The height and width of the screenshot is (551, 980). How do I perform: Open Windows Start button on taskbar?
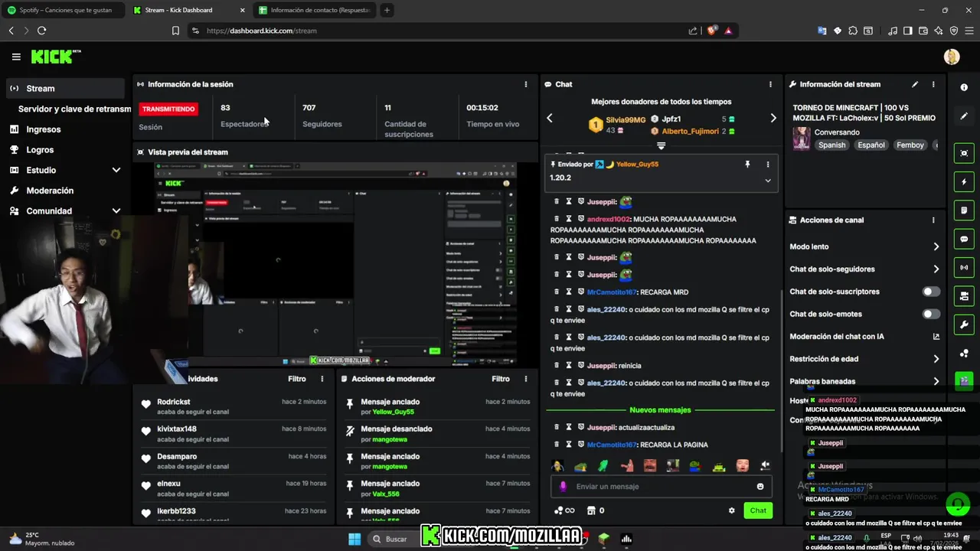(354, 539)
